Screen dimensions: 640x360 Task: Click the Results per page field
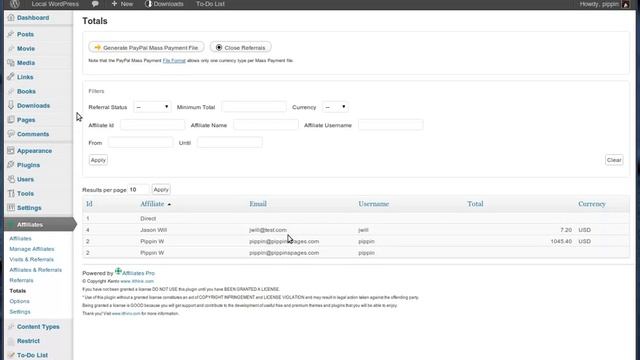tap(138, 189)
